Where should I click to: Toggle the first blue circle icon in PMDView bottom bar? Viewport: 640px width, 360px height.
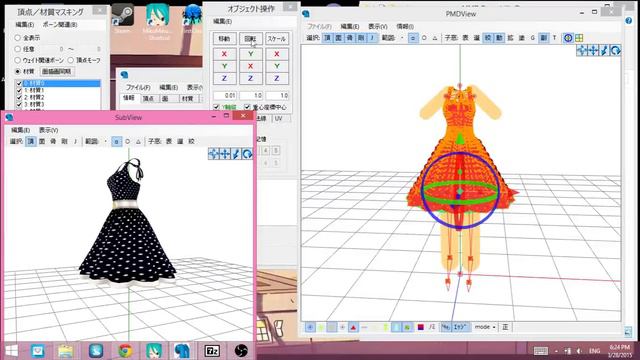[x=310, y=327]
